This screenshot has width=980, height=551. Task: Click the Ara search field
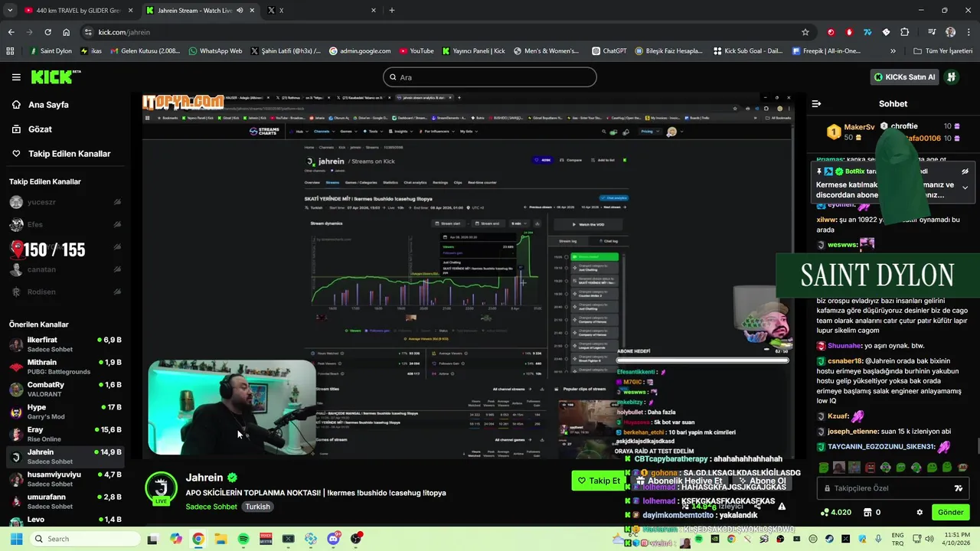(489, 77)
